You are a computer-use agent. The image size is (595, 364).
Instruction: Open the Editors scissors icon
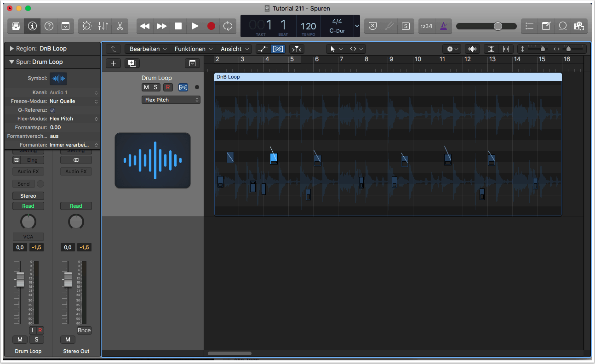pos(120,26)
